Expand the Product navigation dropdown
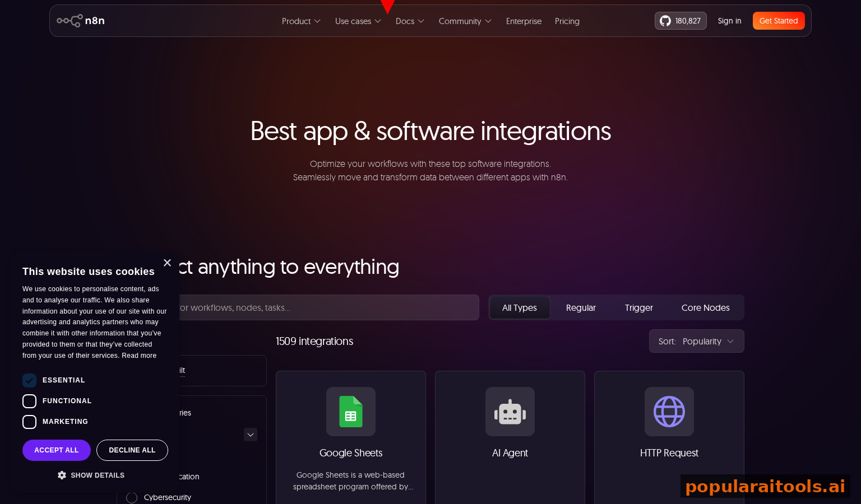Screen dimensions: 861x504 coord(301,21)
